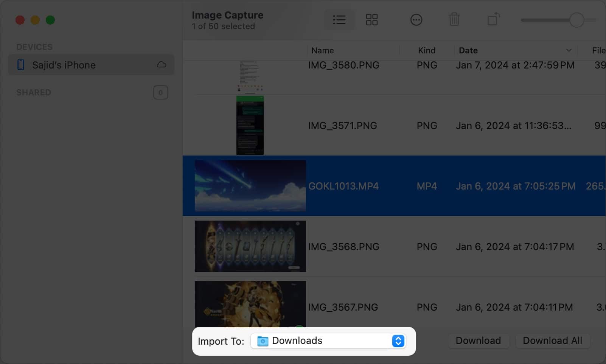Click the thumbnail size slider knob

click(576, 20)
